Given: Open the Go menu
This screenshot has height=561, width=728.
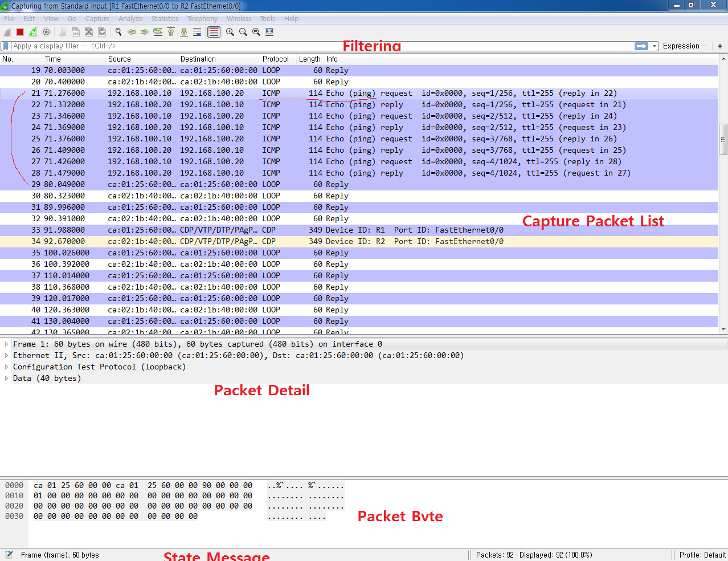Looking at the screenshot, I should pos(72,19).
